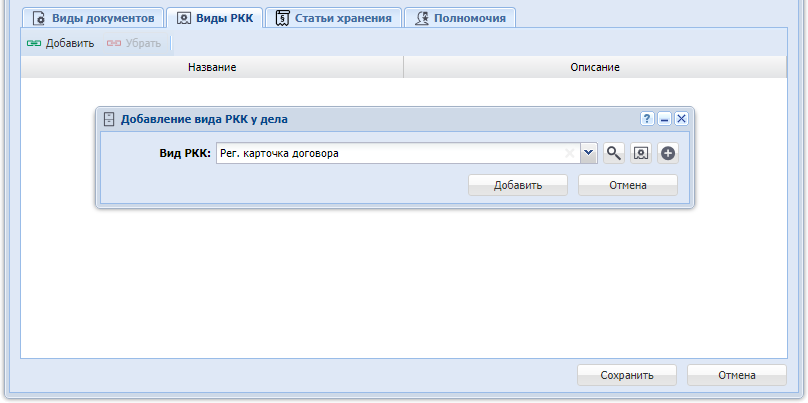Open help via the question mark icon
808x403 pixels.
tap(648, 119)
